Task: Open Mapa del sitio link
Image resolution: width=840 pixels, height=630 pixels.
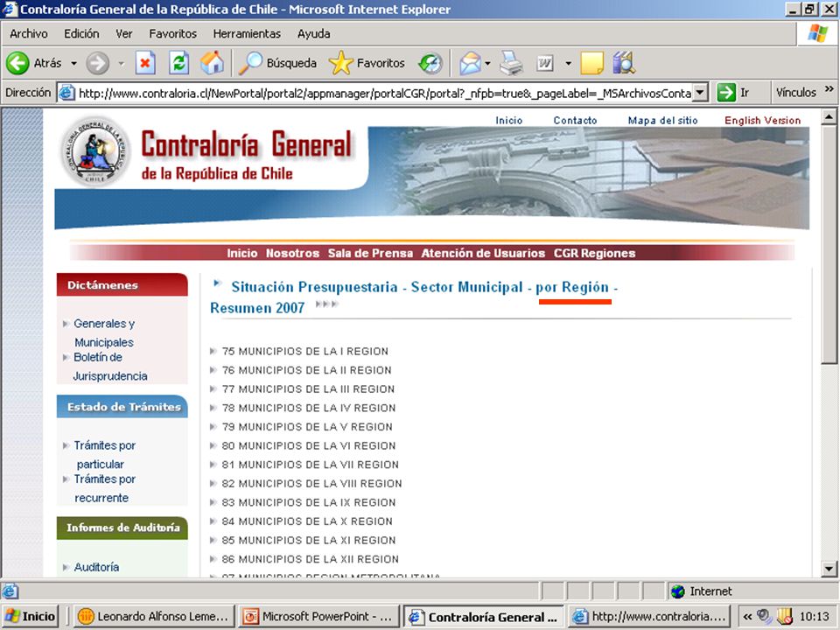Action: [662, 121]
